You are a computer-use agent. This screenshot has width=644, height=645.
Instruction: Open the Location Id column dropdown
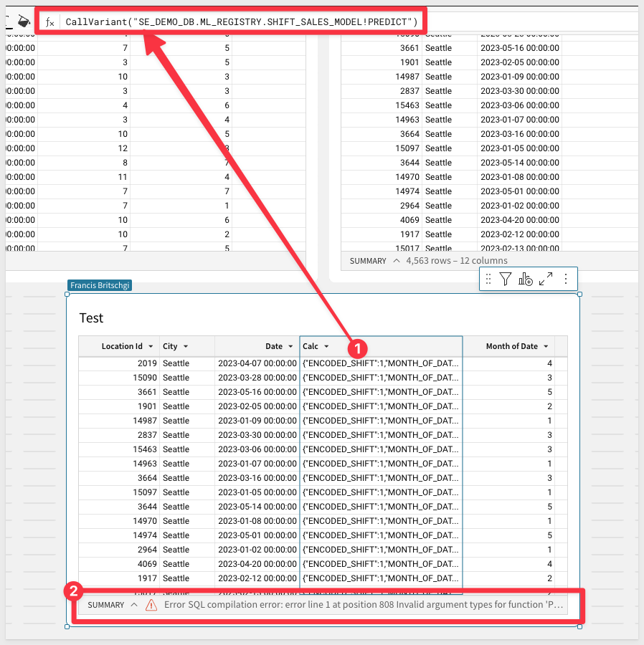151,346
